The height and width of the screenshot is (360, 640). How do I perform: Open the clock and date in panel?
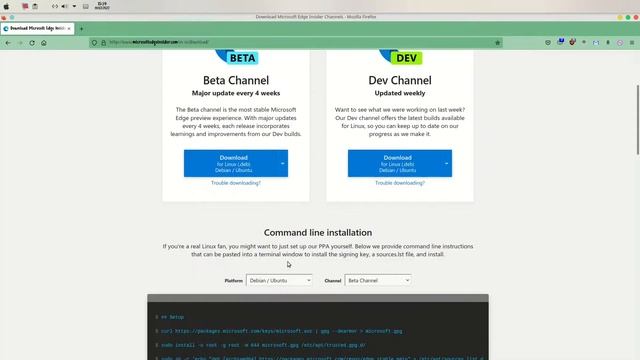point(102,6)
